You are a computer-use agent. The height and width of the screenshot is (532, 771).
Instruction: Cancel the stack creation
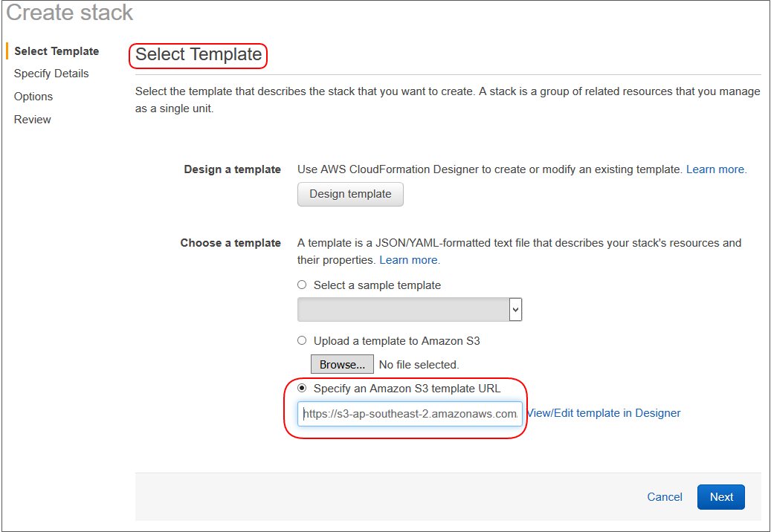click(665, 497)
